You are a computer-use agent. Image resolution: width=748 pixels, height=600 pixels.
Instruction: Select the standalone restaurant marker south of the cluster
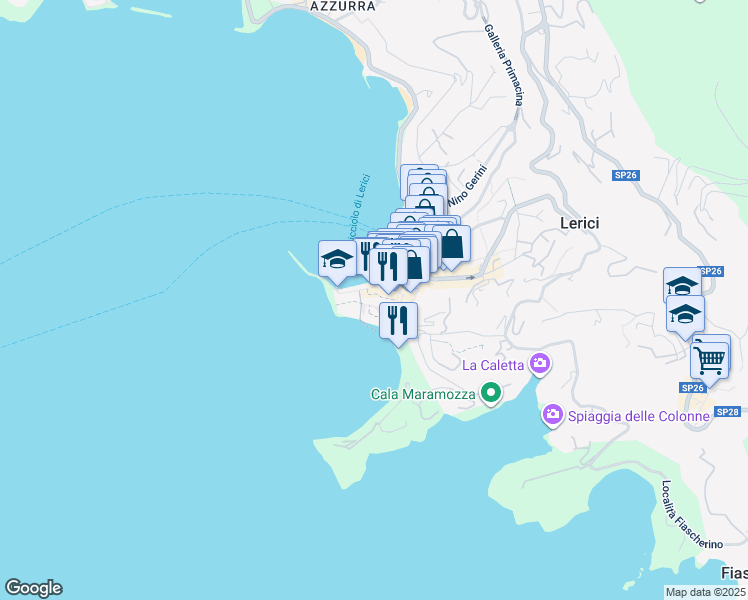398,321
